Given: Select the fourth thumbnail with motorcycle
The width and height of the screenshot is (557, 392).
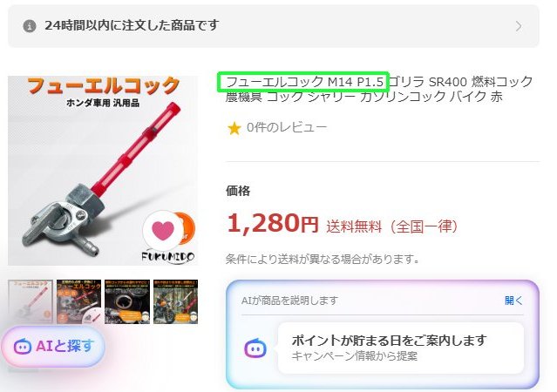Looking at the screenshot, I should click(x=175, y=301).
